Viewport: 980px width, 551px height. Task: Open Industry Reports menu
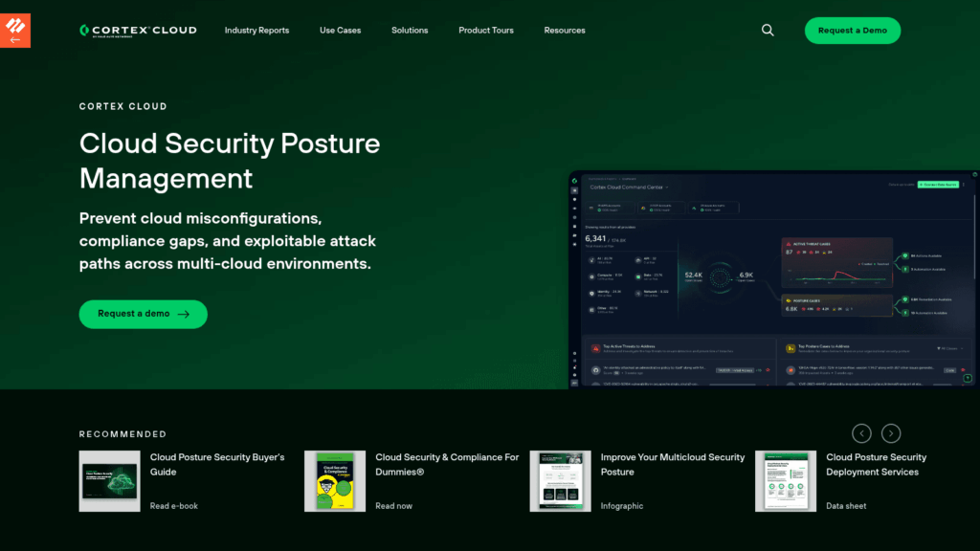pos(256,30)
